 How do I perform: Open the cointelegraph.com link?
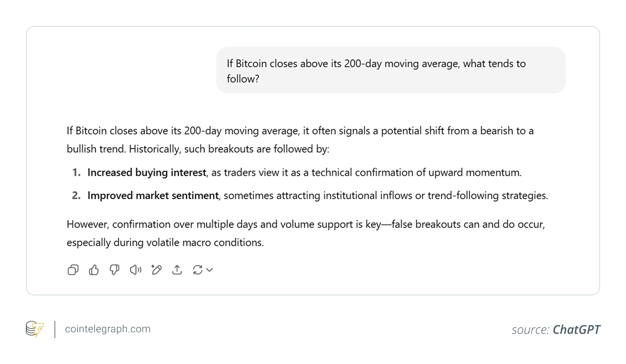click(x=108, y=329)
